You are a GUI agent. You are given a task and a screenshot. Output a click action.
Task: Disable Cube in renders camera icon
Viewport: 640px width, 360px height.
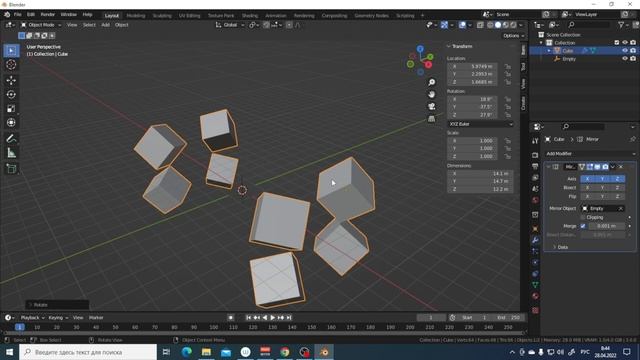tap(633, 51)
